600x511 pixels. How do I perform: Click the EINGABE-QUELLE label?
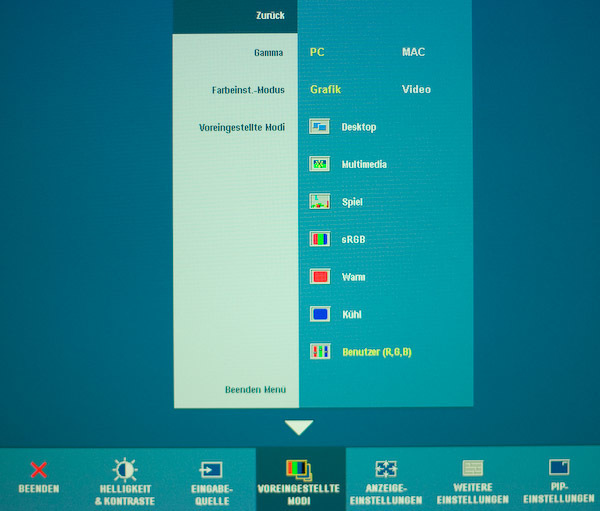[x=212, y=495]
